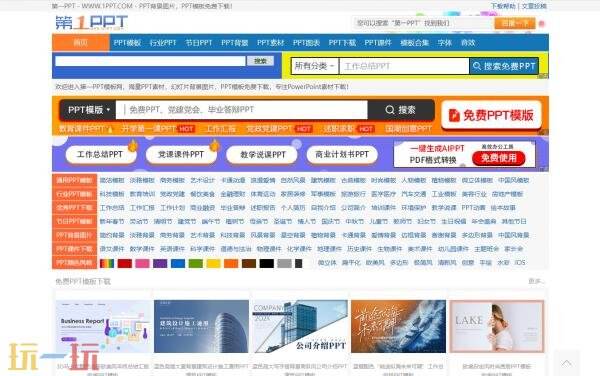This screenshot has width=600, height=376.
Task: Click the 教育培训 category link
Action: tap(142, 194)
